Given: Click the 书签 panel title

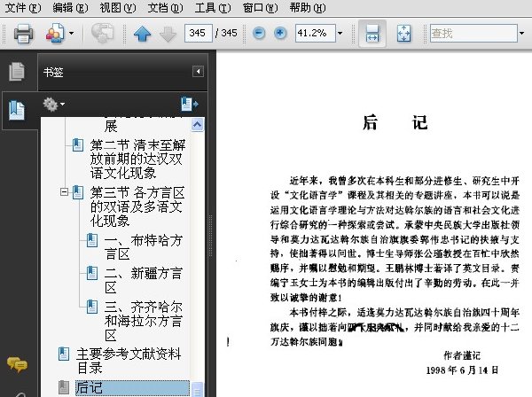Looking at the screenshot, I should point(53,72).
